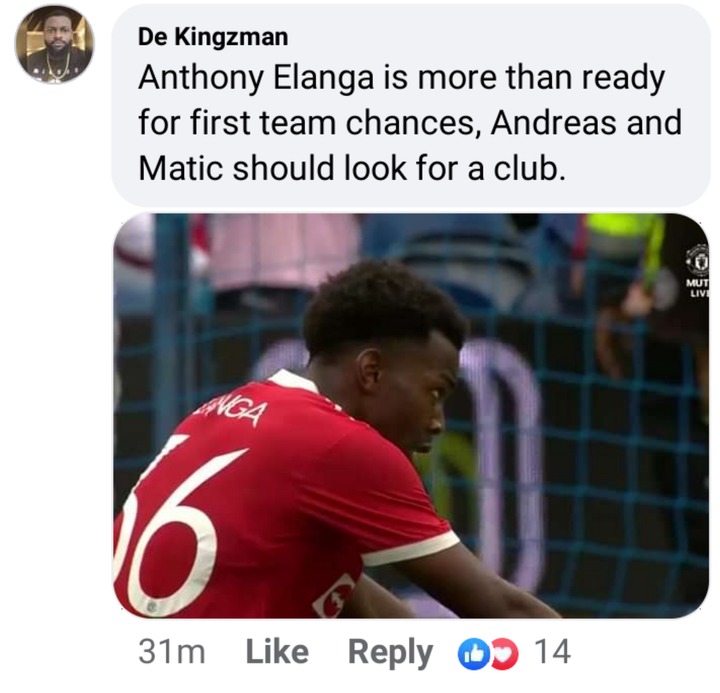This screenshot has width=720, height=693.
Task: Like the comment by De Kingzman
Action: tap(277, 652)
